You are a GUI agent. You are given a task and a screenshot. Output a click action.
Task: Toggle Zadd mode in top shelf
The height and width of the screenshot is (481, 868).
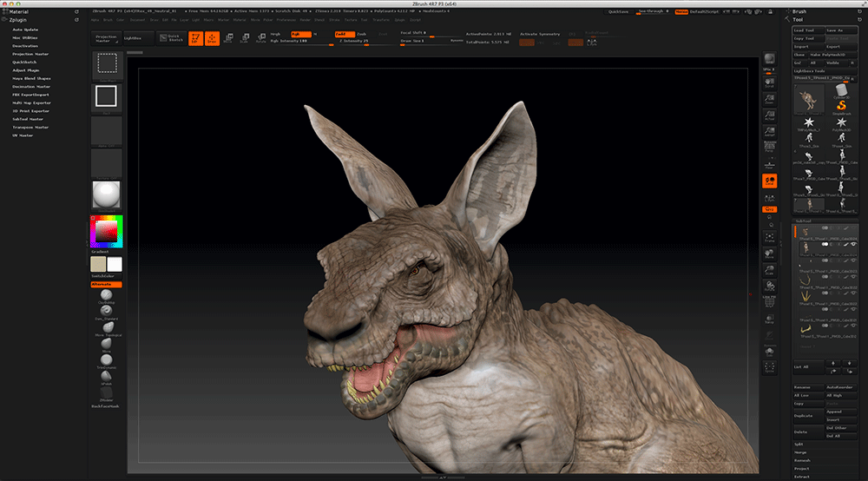click(345, 35)
